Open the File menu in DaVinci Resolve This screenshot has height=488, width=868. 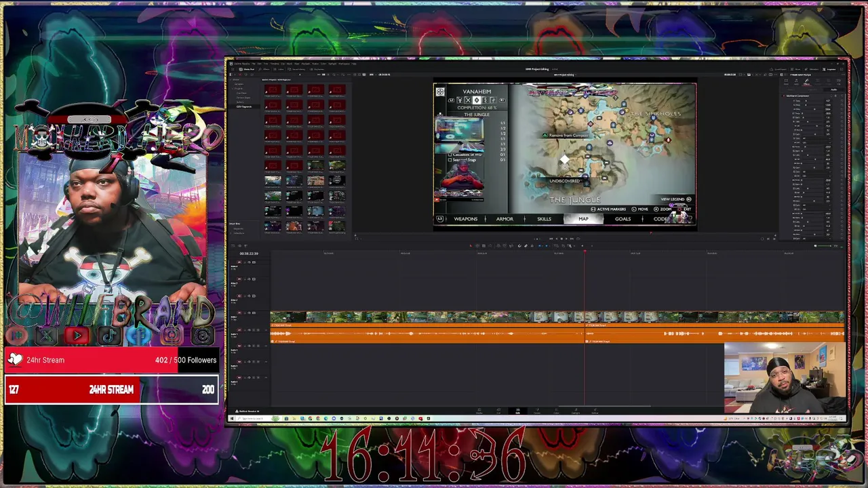pyautogui.click(x=254, y=64)
